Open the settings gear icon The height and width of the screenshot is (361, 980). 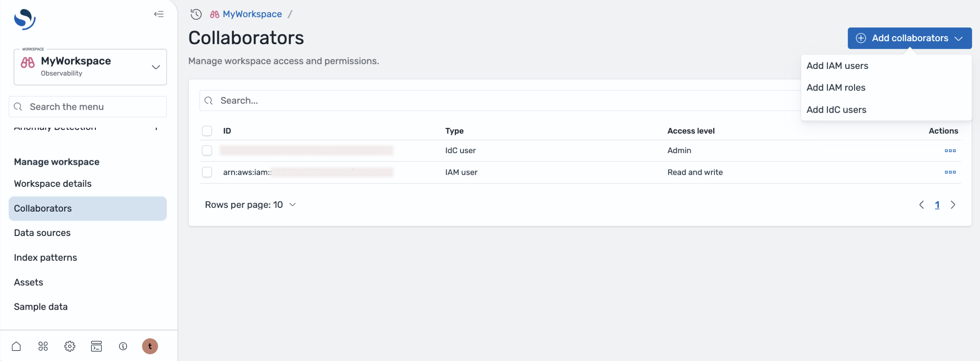pyautogui.click(x=70, y=346)
